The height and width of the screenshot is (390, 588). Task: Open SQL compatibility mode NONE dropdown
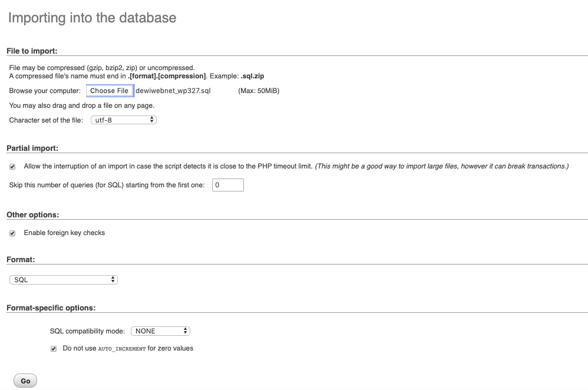click(160, 331)
